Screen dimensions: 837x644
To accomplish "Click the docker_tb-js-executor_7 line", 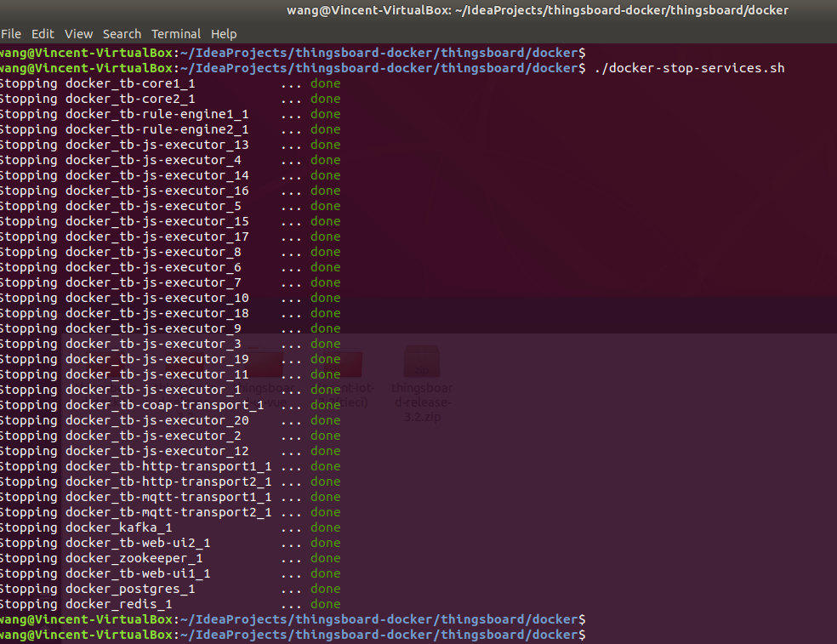I will point(170,282).
